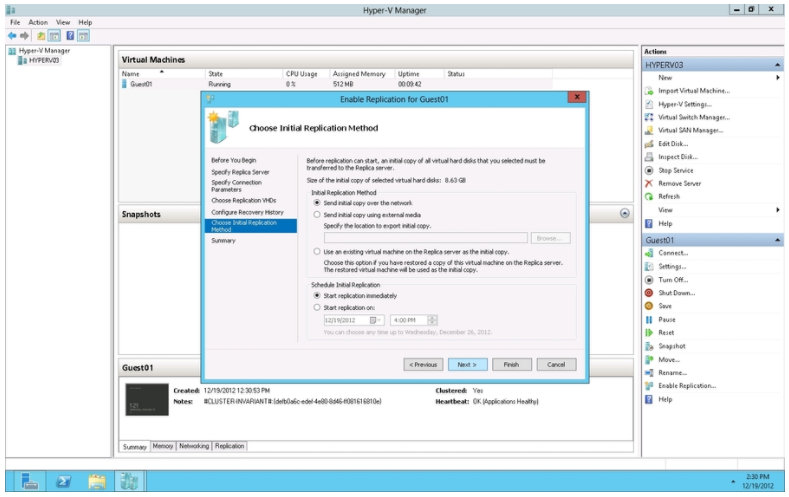Collapse the Snapshots panel chevron
The image size is (789, 497).
tap(624, 213)
